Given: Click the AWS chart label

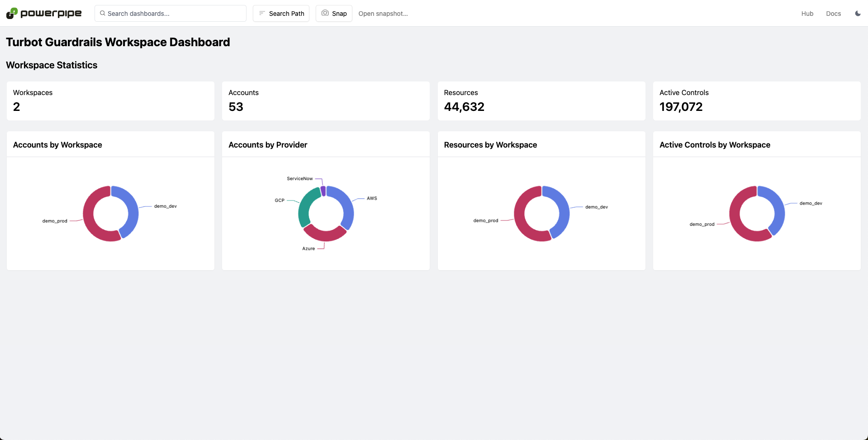Looking at the screenshot, I should point(372,198).
